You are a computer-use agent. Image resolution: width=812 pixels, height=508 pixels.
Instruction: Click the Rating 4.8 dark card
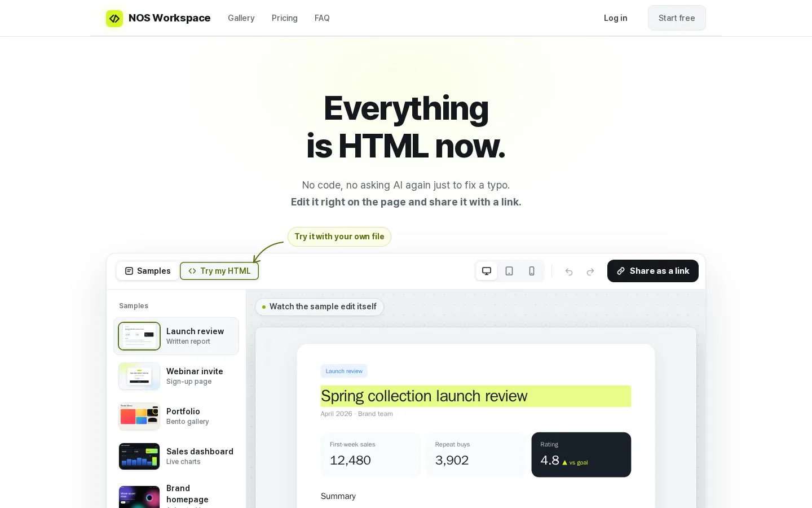(x=581, y=455)
